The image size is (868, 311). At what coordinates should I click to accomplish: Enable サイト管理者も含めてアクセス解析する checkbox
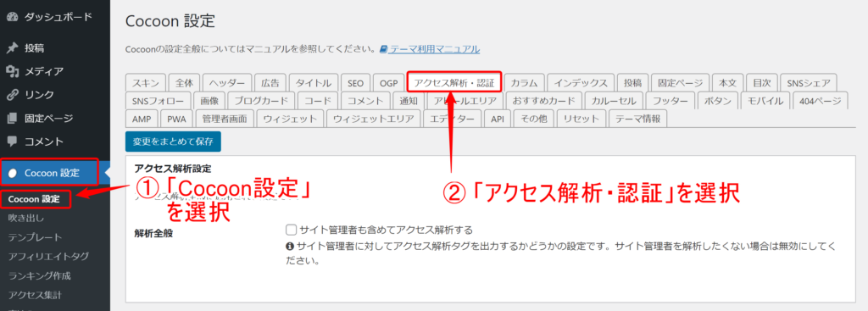[292, 229]
